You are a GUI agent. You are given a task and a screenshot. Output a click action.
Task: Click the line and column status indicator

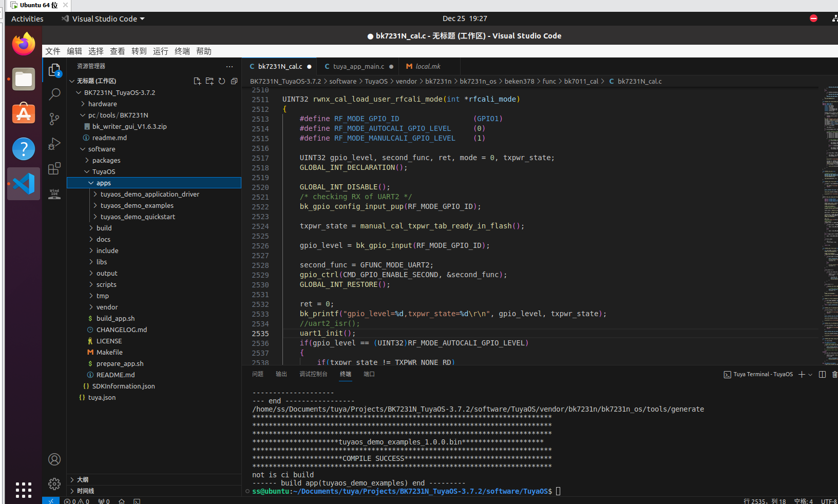coord(765,501)
